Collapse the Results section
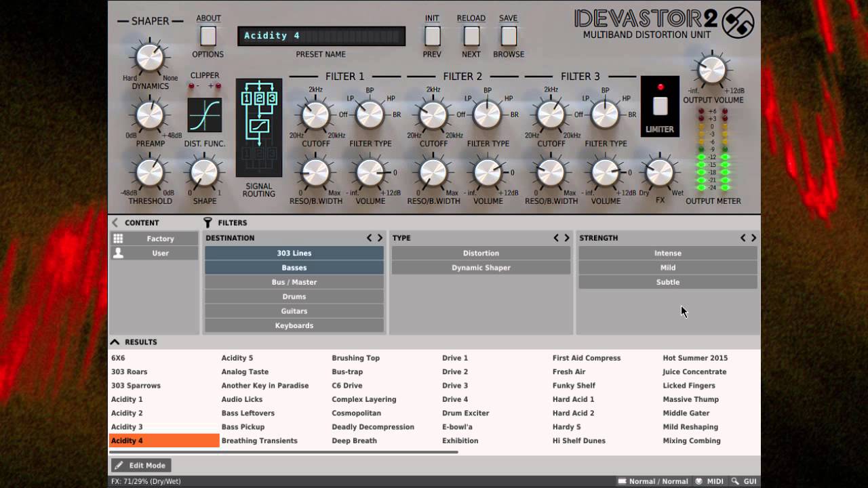The image size is (868, 488). tap(115, 342)
